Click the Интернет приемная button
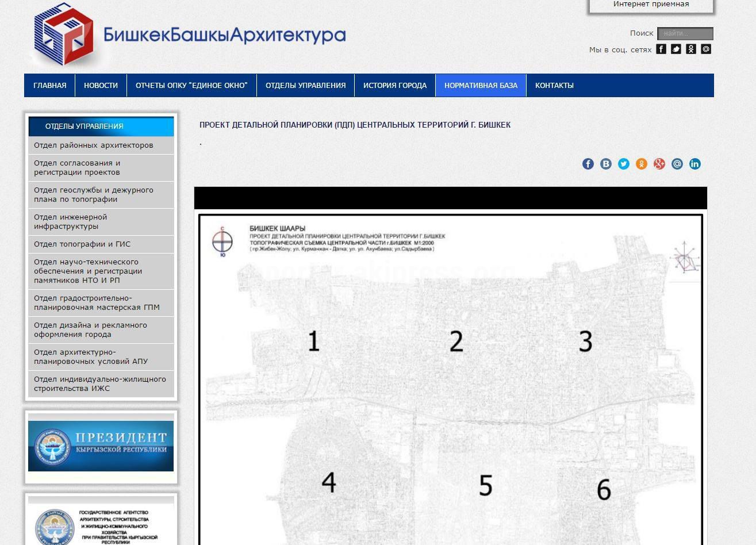 point(651,5)
